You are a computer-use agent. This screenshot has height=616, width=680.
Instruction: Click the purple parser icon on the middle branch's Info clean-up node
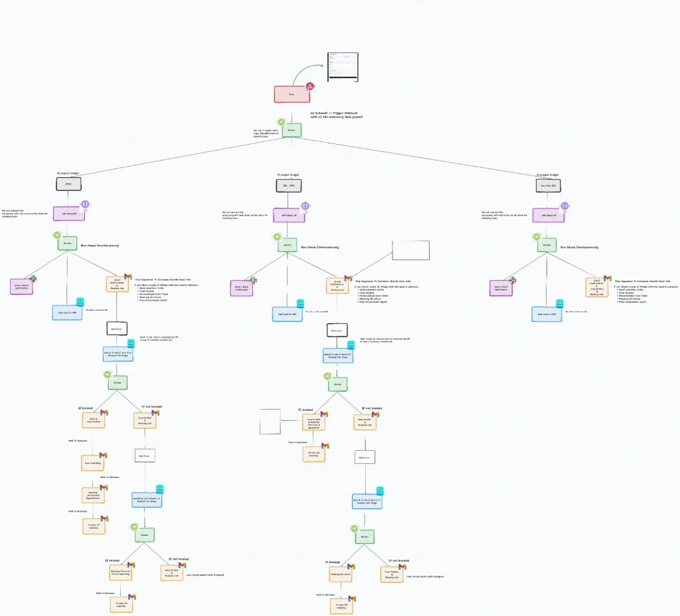(305, 206)
